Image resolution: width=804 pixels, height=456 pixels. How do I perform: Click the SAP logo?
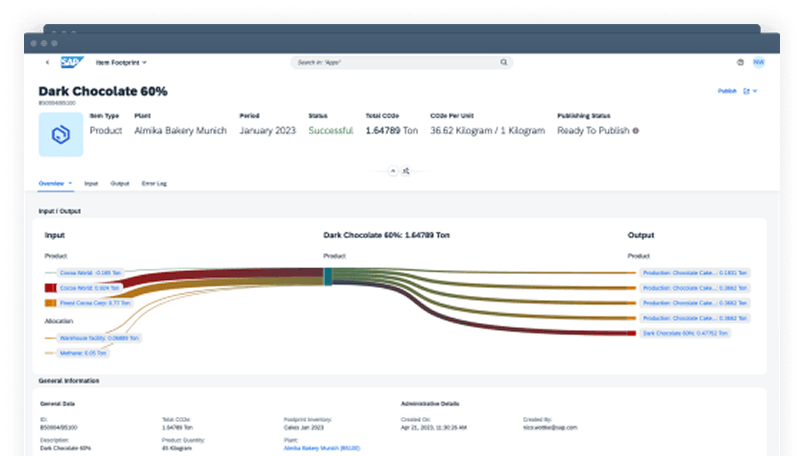[x=70, y=62]
